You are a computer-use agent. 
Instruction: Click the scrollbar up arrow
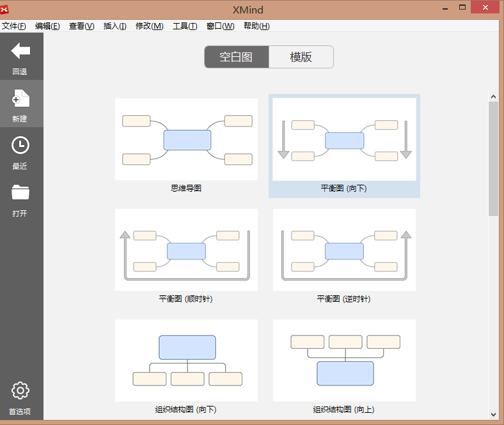pyautogui.click(x=493, y=97)
